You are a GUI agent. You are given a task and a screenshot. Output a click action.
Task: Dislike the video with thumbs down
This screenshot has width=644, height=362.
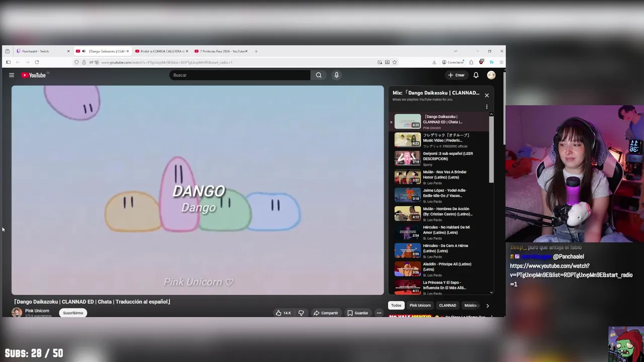point(301,313)
